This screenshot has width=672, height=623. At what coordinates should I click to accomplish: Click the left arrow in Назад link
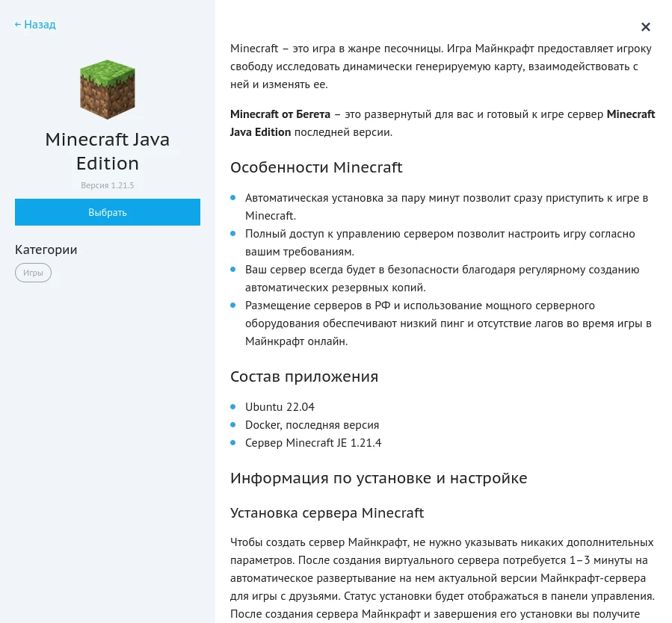coord(18,24)
